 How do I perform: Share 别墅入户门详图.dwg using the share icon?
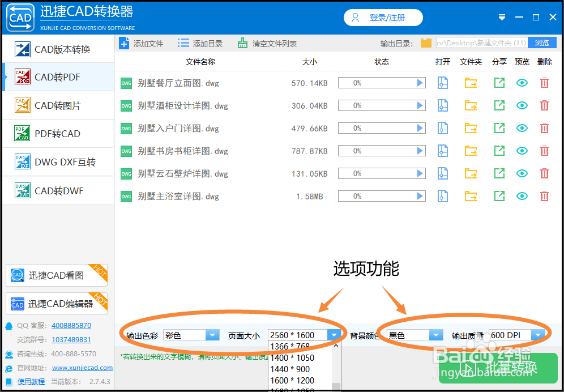point(499,128)
